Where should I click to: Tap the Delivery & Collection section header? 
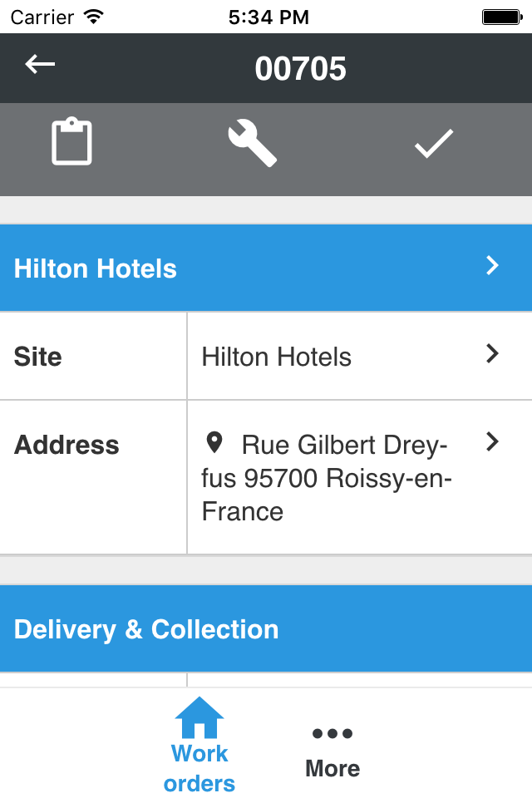(x=266, y=629)
